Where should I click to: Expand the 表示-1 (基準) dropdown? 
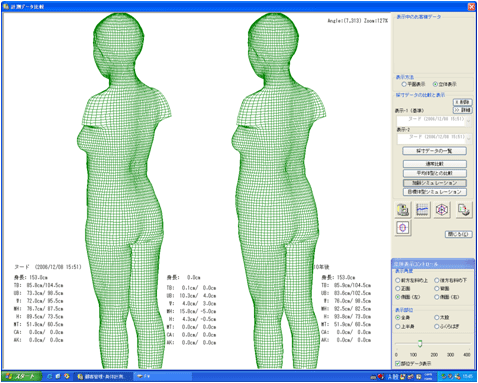coord(468,121)
